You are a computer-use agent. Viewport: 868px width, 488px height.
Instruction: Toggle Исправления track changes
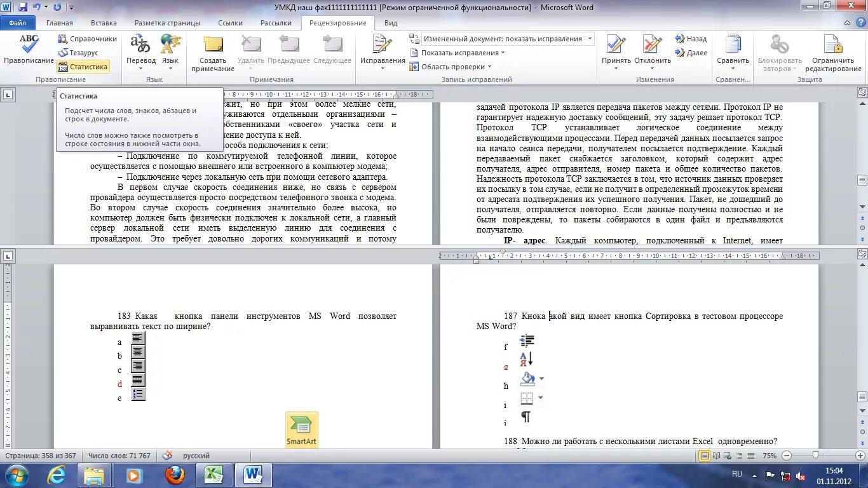(383, 53)
